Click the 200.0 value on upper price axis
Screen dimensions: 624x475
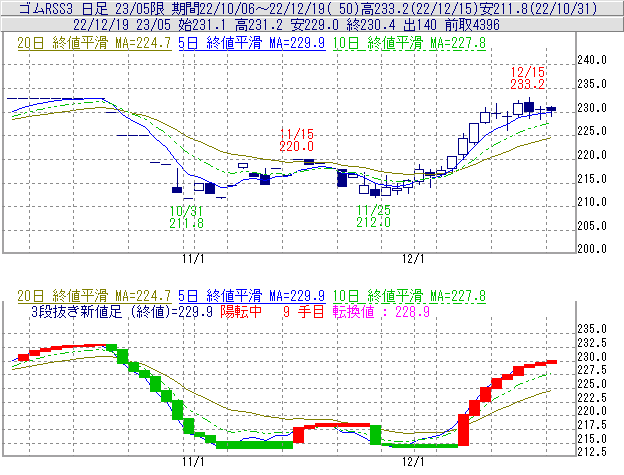592,249
